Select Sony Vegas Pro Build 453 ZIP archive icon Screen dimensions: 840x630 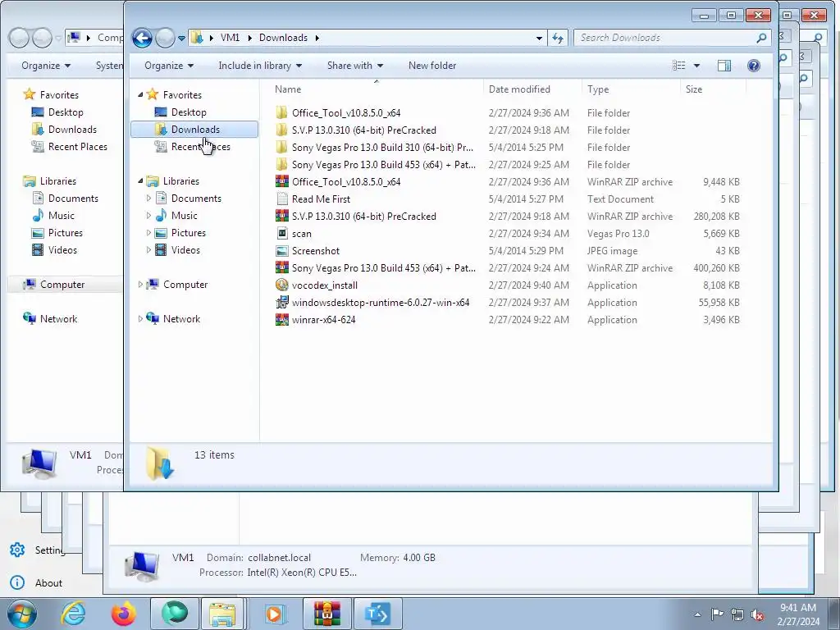coord(282,267)
